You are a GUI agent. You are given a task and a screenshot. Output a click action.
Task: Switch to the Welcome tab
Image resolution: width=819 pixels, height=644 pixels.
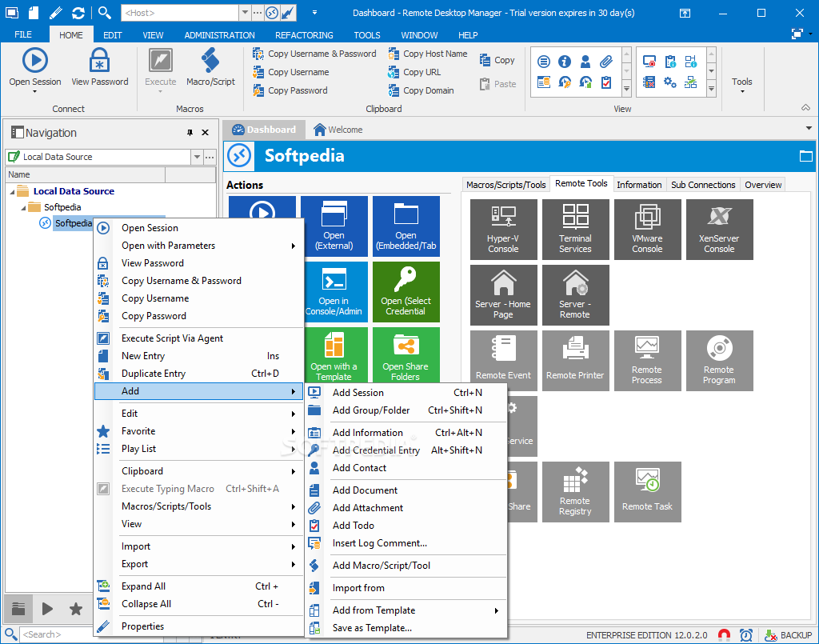click(x=338, y=130)
